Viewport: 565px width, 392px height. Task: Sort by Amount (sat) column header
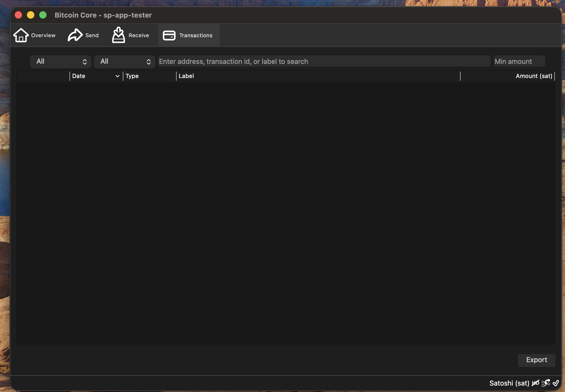tap(534, 76)
